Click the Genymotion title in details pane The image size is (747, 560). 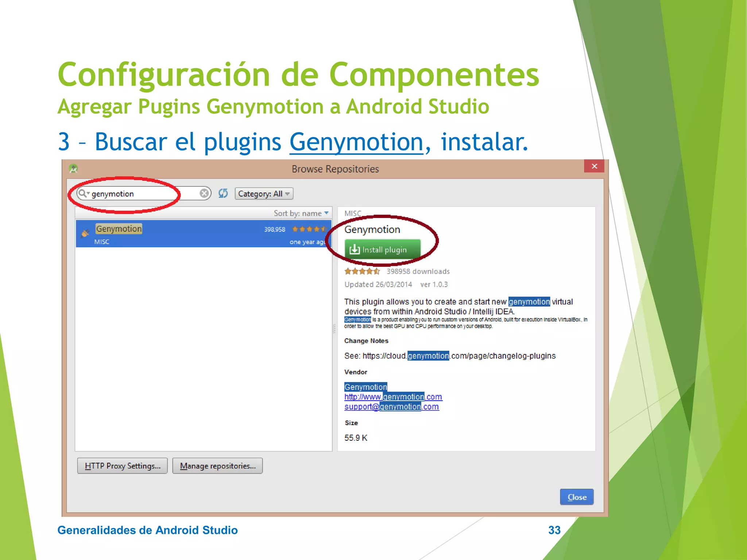point(372,229)
